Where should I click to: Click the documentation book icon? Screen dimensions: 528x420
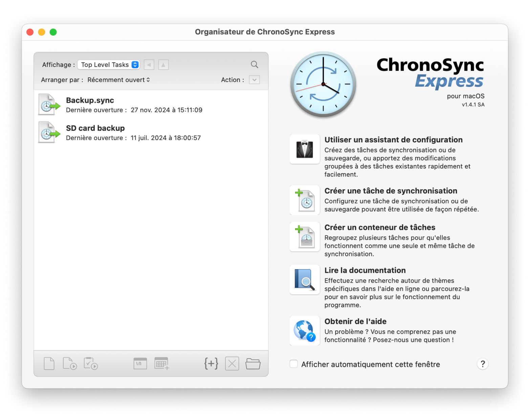point(305,280)
